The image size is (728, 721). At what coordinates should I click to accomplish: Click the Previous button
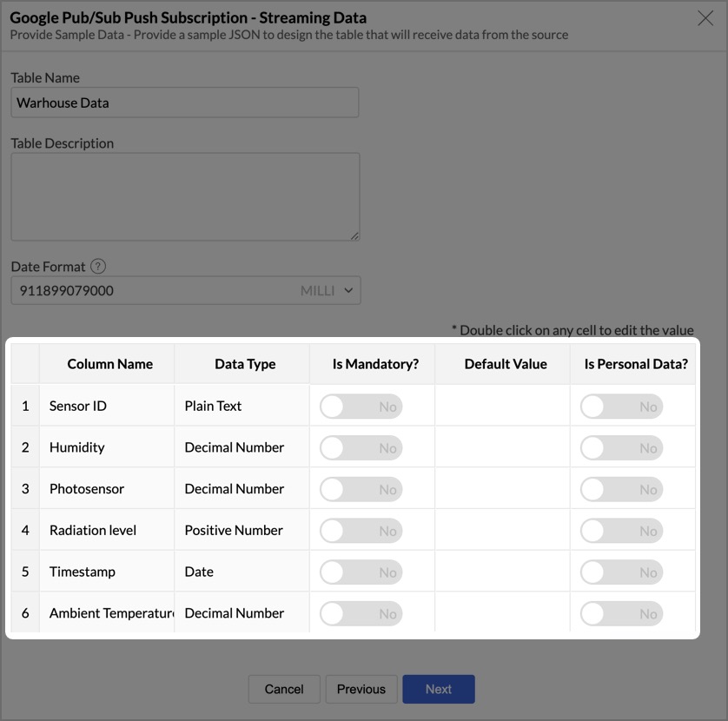pos(361,689)
